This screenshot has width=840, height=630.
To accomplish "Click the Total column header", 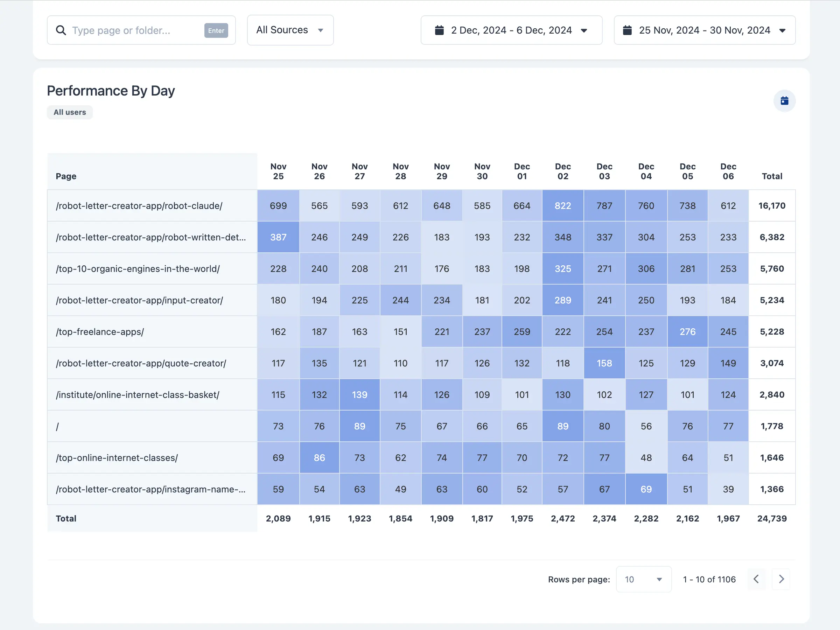I will [x=772, y=176].
